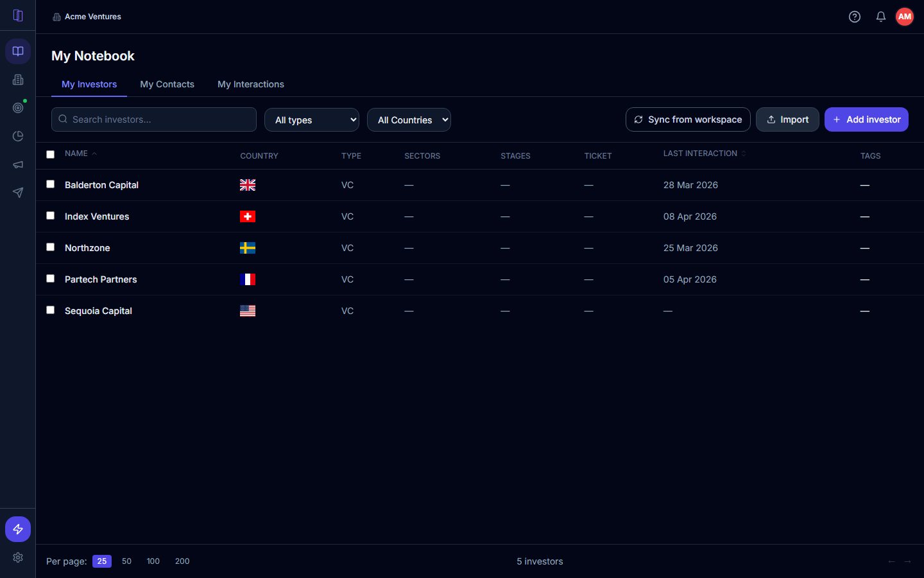Check the Balderton Capital row checkbox
924x578 pixels.
pyautogui.click(x=50, y=184)
